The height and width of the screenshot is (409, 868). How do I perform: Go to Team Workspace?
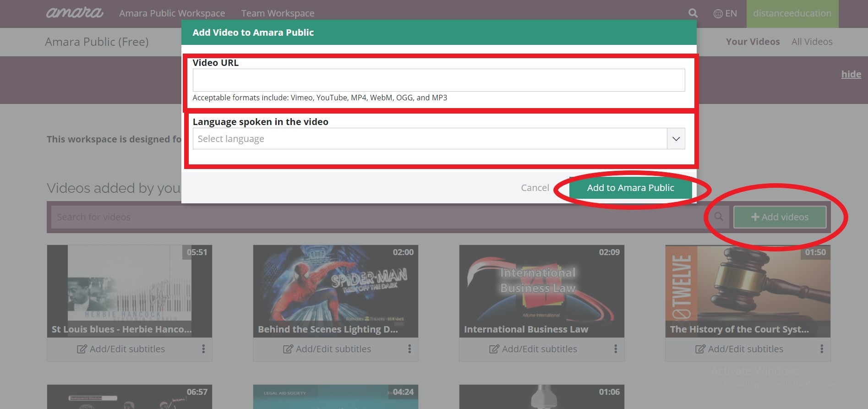(x=278, y=14)
